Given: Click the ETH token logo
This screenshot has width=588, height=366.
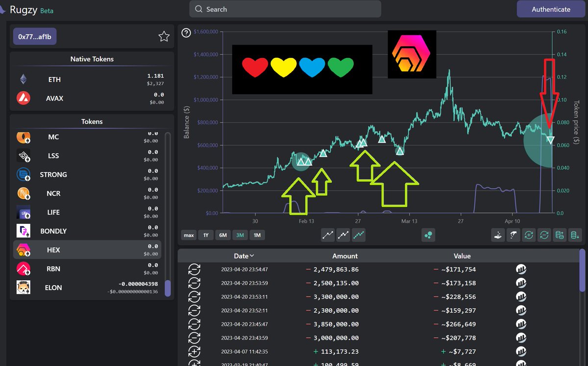Looking at the screenshot, I should (23, 79).
